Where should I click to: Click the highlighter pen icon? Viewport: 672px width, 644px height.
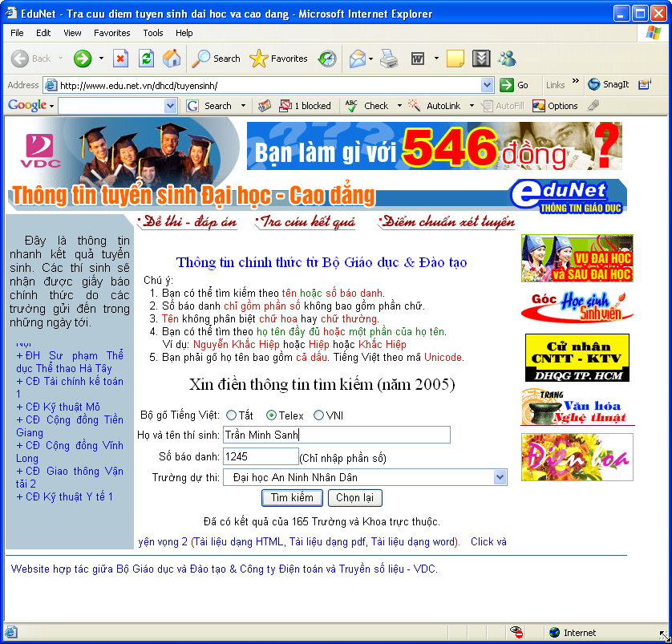coord(593,105)
